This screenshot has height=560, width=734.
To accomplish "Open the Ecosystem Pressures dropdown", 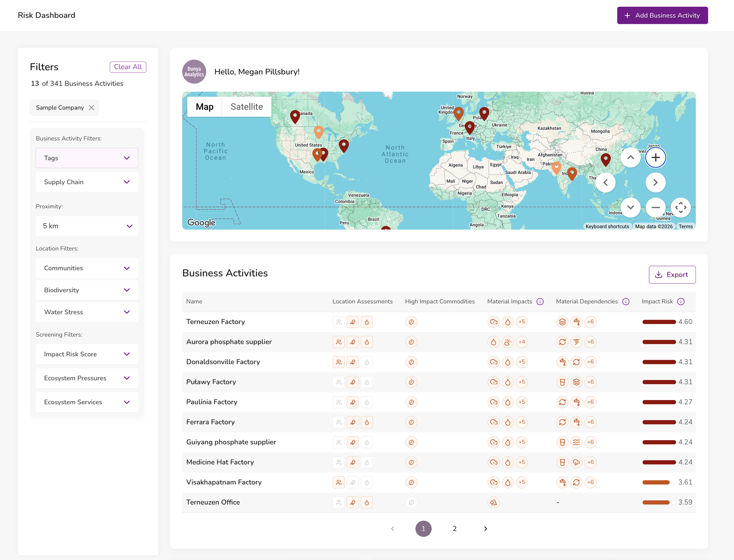I will coord(87,378).
